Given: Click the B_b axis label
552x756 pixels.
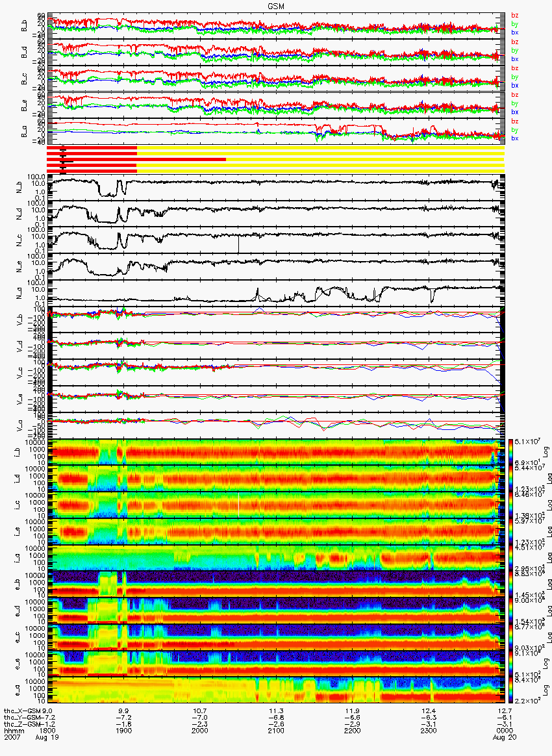Looking at the screenshot, I should [x=25, y=26].
